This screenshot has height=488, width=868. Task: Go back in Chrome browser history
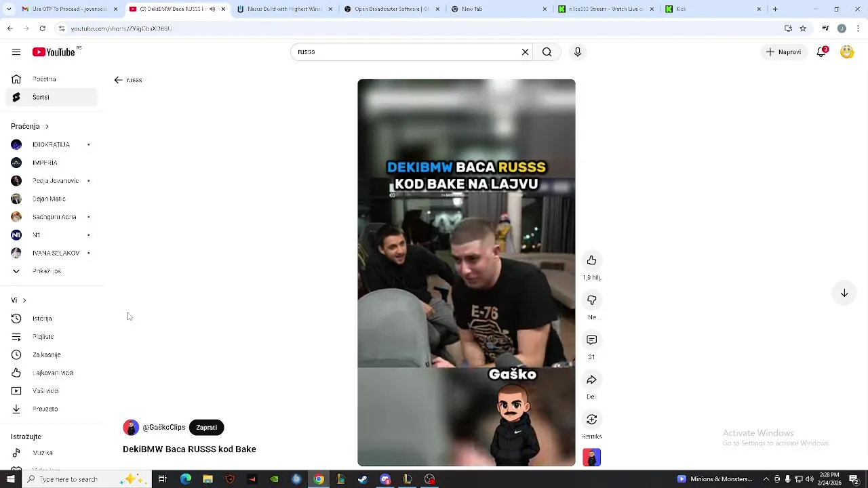(x=9, y=28)
